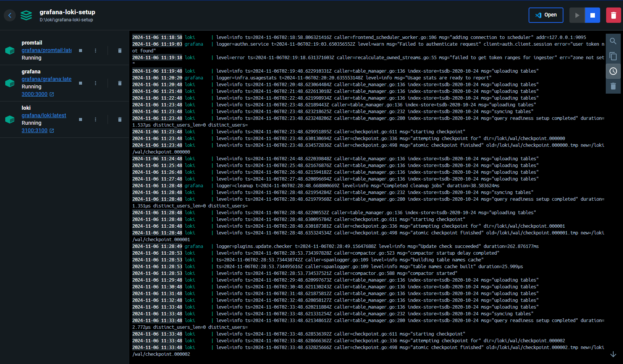The image size is (623, 364).
Task: Click "building table names cache" log line
Action: (308, 260)
